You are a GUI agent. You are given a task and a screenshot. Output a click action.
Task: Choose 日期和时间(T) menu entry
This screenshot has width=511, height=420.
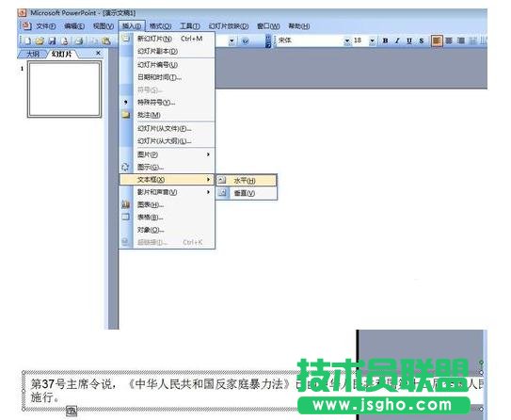(x=167, y=77)
